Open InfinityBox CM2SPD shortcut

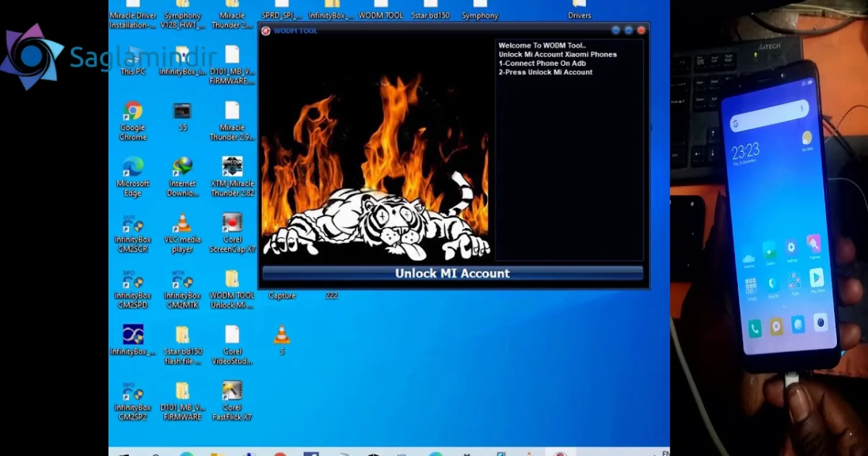(132, 290)
